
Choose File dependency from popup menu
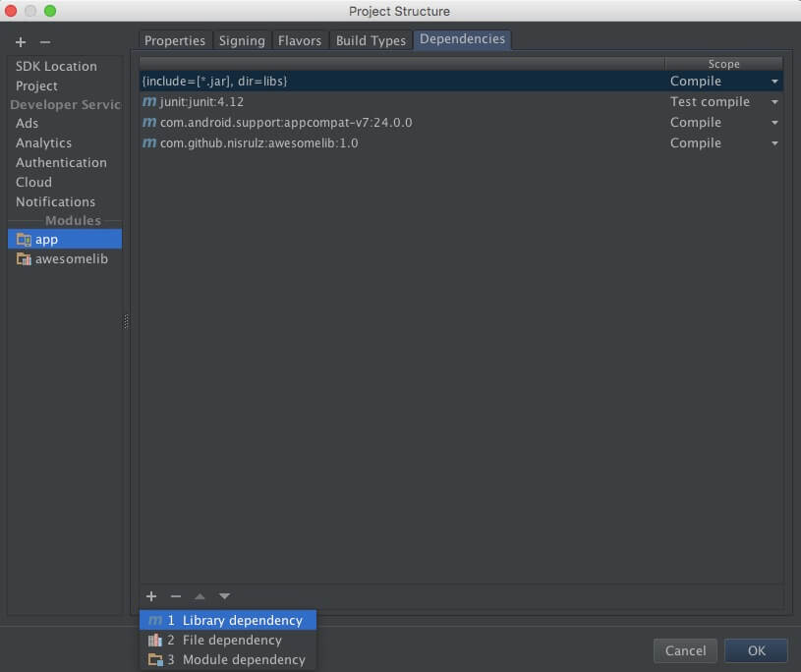coord(232,640)
